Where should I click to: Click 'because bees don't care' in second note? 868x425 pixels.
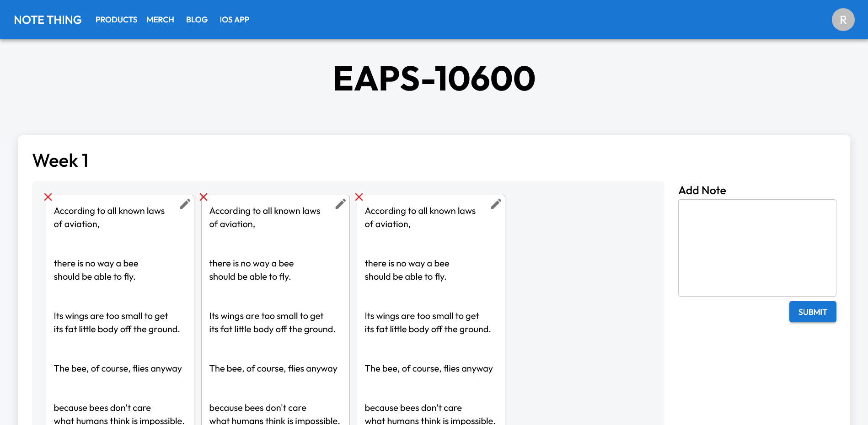pyautogui.click(x=257, y=408)
